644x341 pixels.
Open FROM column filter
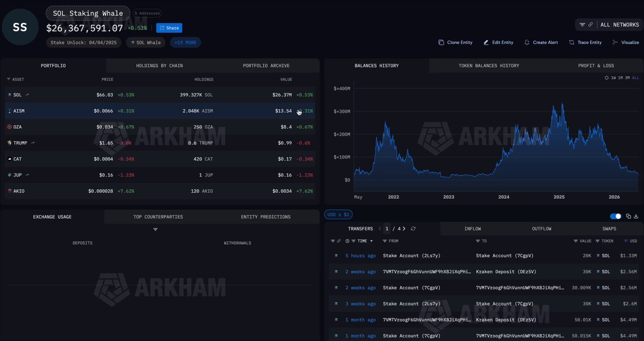click(x=385, y=241)
